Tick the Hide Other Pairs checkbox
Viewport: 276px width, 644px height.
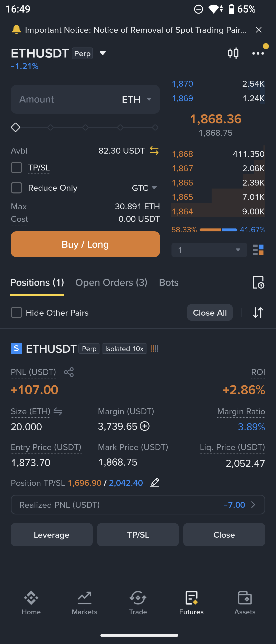click(16, 313)
